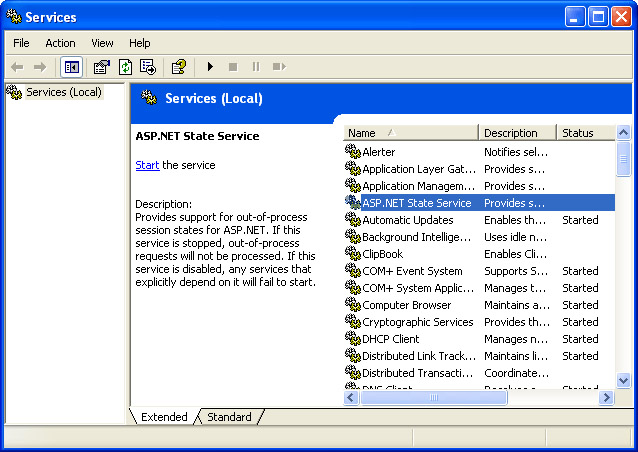Open the View menu
The width and height of the screenshot is (638, 452).
pos(102,43)
